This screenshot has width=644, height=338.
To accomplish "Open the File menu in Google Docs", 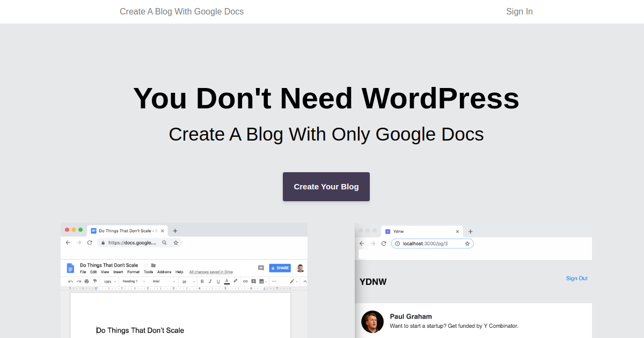I will pyautogui.click(x=83, y=272).
